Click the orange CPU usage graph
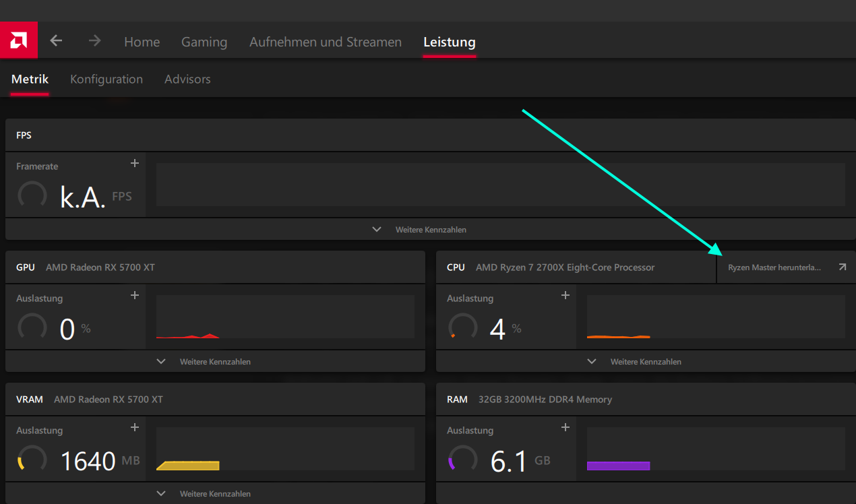 tap(716, 316)
